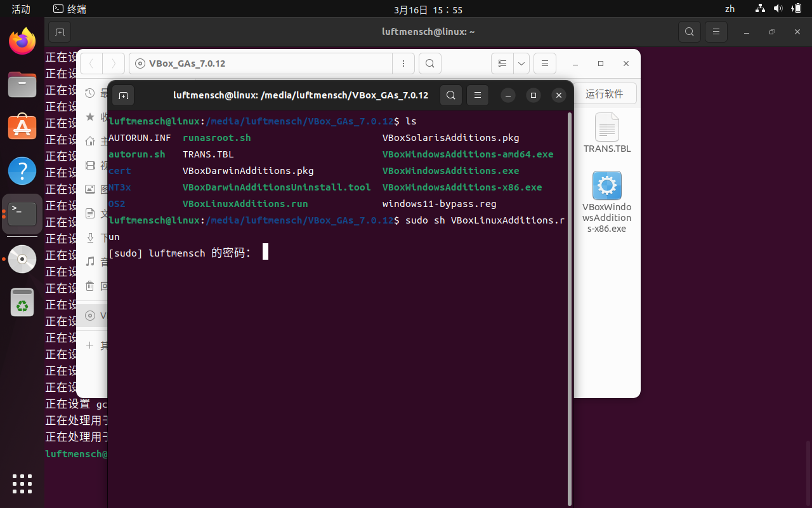Image resolution: width=812 pixels, height=508 pixels.
Task: Open the zh input source menu
Action: coord(730,9)
